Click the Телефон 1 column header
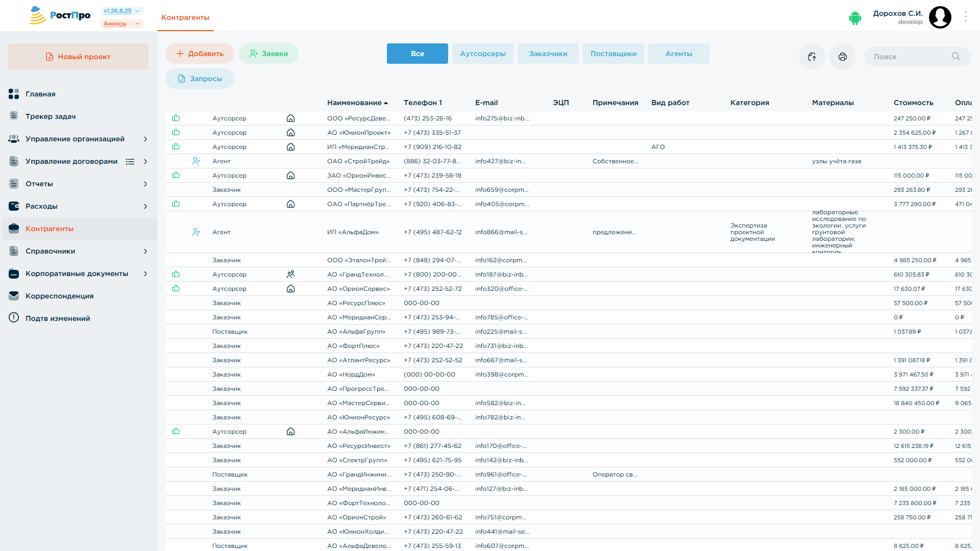 (x=423, y=103)
